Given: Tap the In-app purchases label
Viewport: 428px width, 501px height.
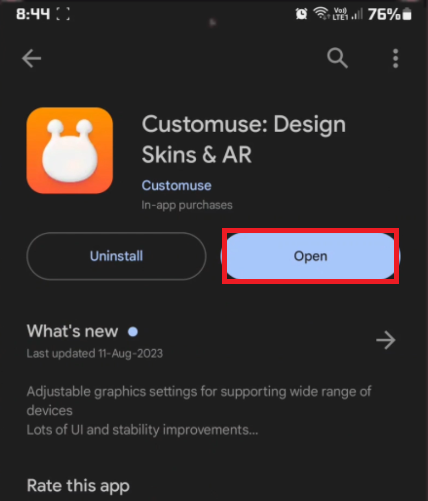Looking at the screenshot, I should (x=187, y=205).
